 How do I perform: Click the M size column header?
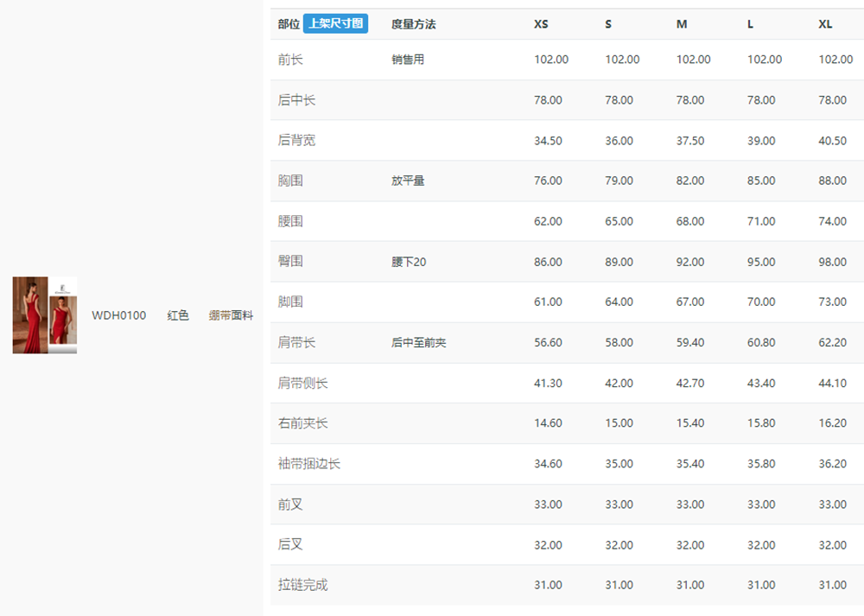pos(682,24)
